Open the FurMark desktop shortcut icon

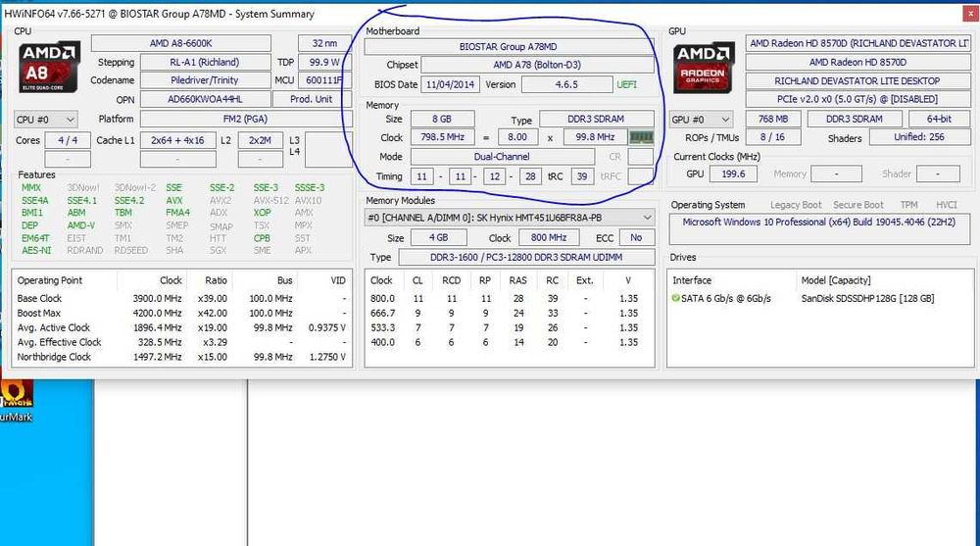tap(15, 400)
